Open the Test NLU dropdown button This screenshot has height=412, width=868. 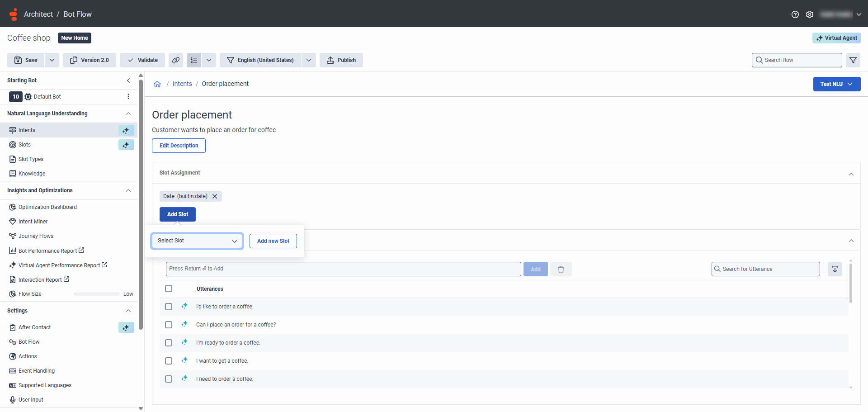(836, 84)
